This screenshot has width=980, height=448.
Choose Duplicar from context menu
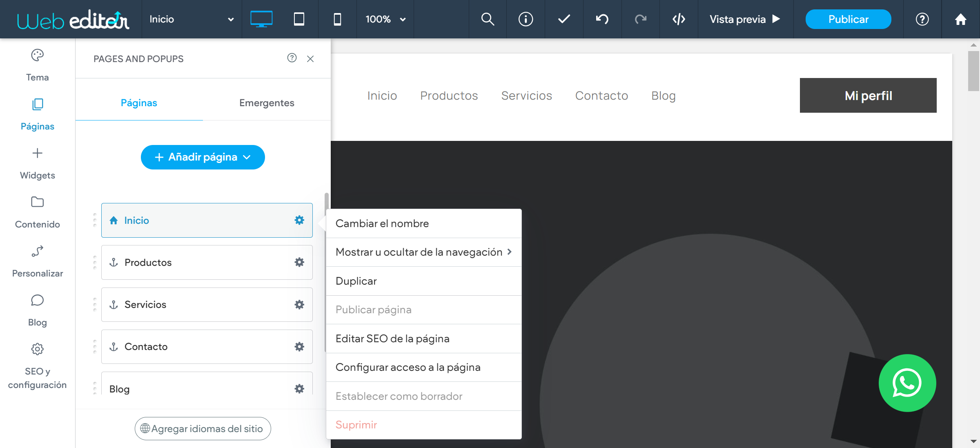point(424,281)
